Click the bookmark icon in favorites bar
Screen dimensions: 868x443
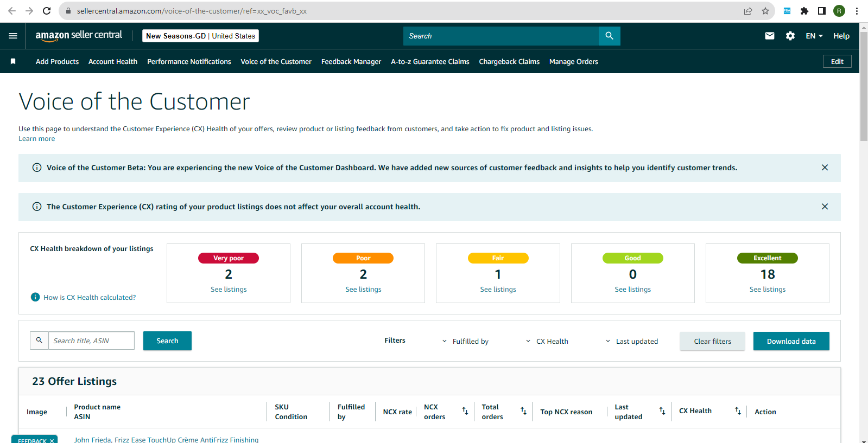click(x=13, y=61)
